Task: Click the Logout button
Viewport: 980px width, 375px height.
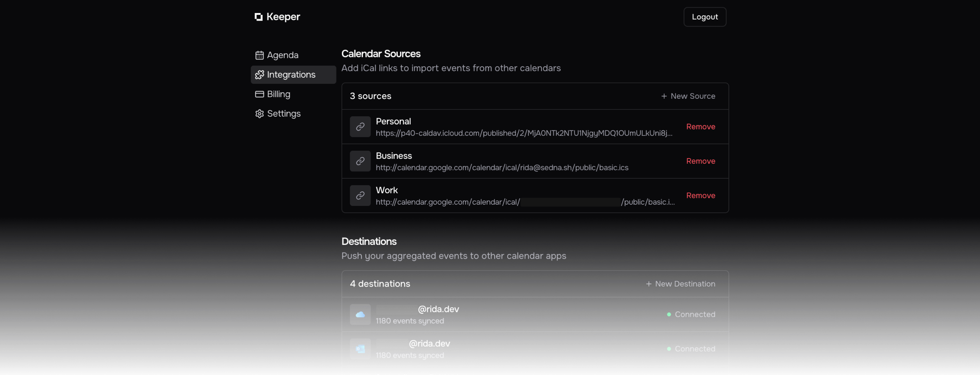Action: (x=704, y=17)
